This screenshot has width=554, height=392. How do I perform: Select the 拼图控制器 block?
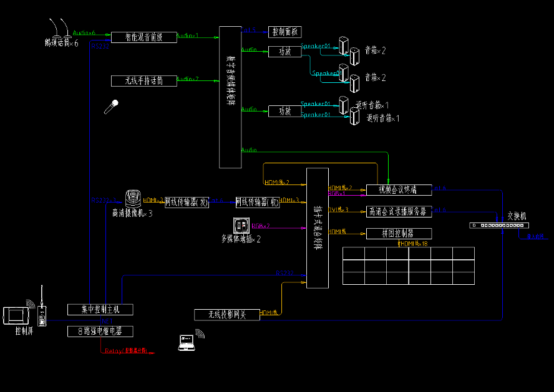pyautogui.click(x=399, y=233)
